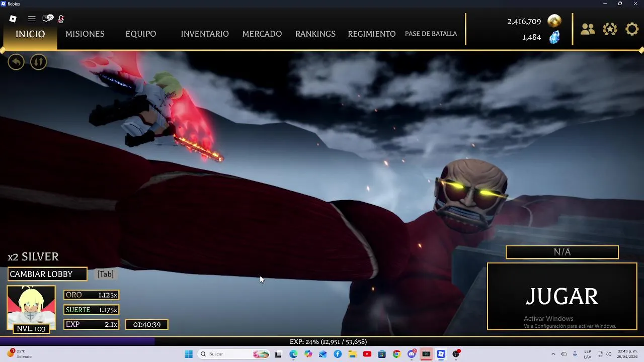Click the [Tab] key hint
This screenshot has height=362, width=644.
105,274
